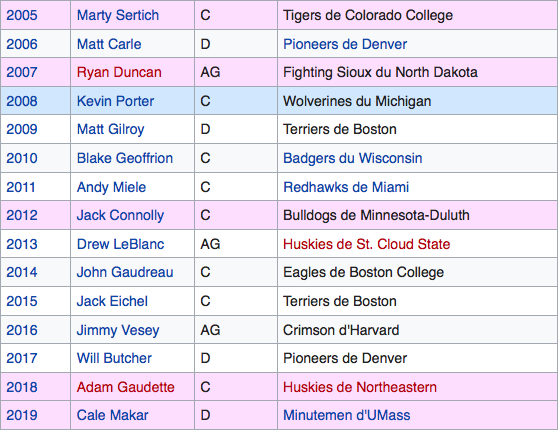Open the Marty Sertich player link
The image size is (558, 431).
tap(118, 16)
